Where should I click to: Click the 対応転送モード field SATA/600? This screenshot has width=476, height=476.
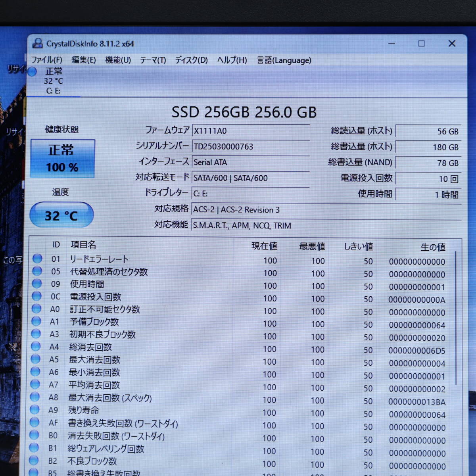click(x=251, y=178)
